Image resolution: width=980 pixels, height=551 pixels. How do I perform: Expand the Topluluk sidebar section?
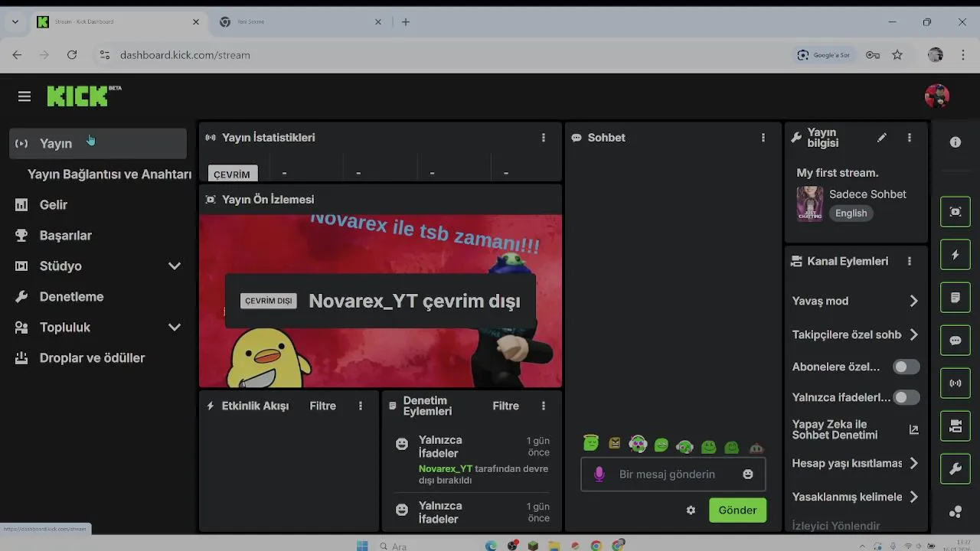coord(175,328)
